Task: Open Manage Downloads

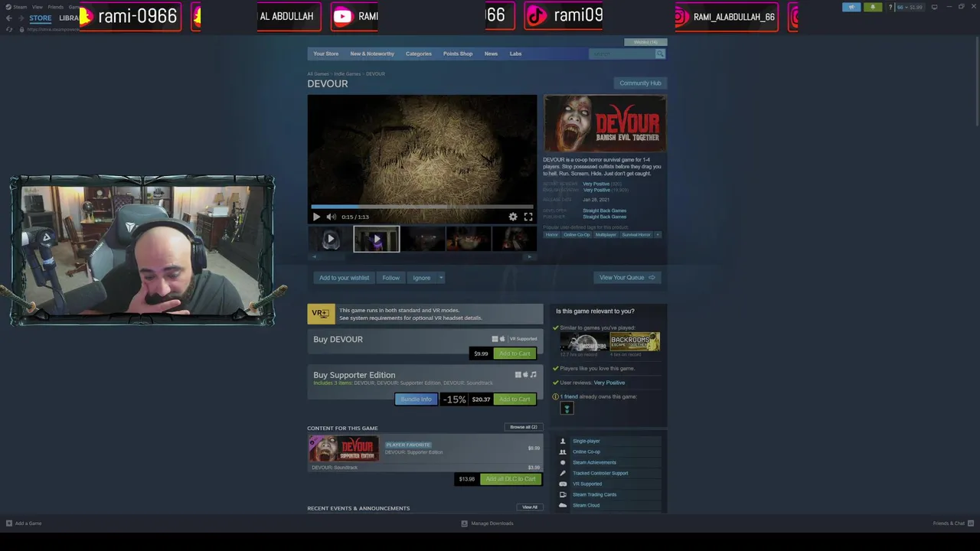Action: (x=487, y=523)
